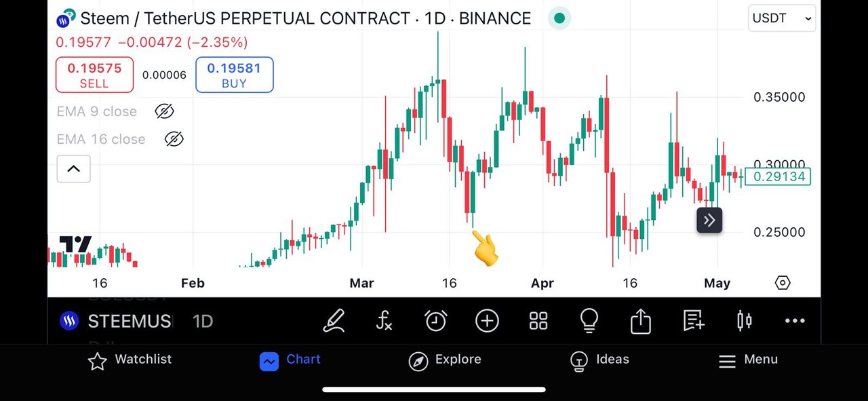Share the chart via share icon
The height and width of the screenshot is (401, 868).
click(641, 321)
